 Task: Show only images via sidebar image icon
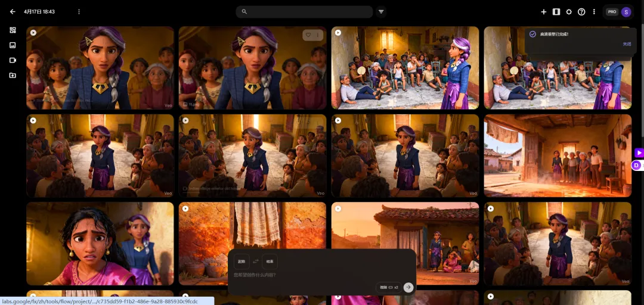(x=13, y=45)
